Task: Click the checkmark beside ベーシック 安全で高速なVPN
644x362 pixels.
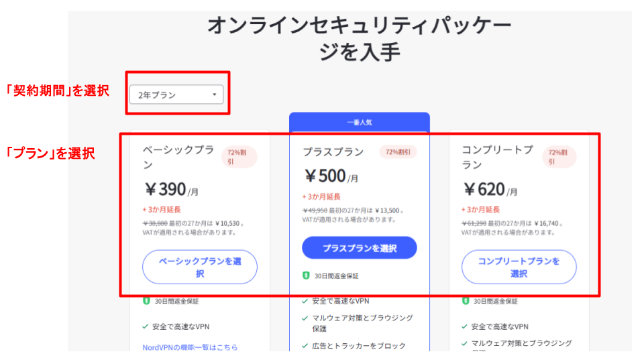Action: pos(146,326)
